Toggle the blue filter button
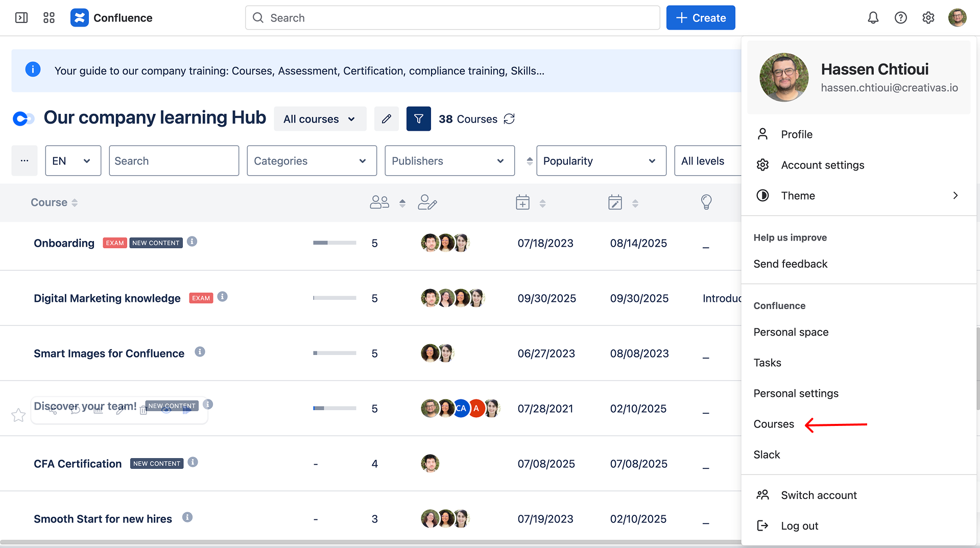The height and width of the screenshot is (548, 980). pyautogui.click(x=418, y=119)
